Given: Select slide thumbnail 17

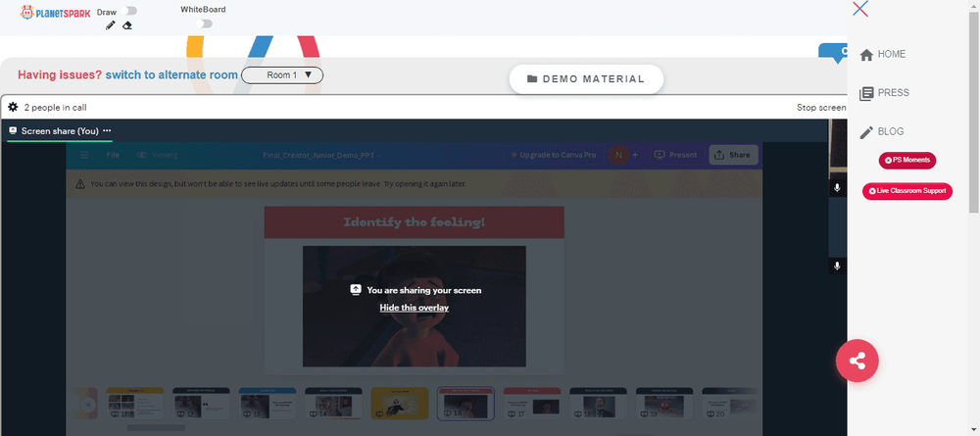Looking at the screenshot, I should [532, 404].
